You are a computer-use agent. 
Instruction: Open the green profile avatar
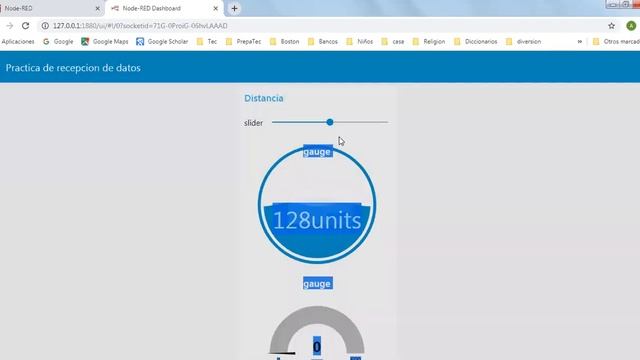coord(631,26)
